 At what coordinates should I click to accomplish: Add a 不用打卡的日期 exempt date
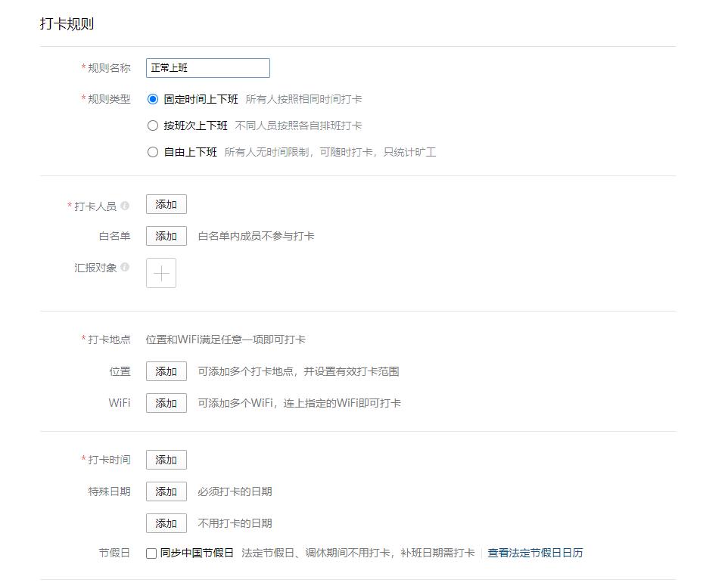tap(165, 522)
